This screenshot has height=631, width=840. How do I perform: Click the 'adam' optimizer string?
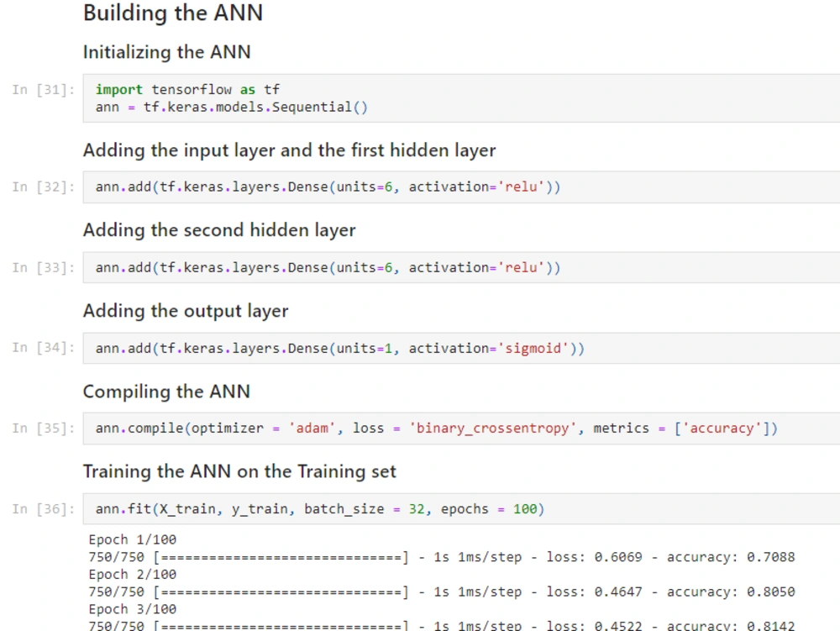coord(312,429)
